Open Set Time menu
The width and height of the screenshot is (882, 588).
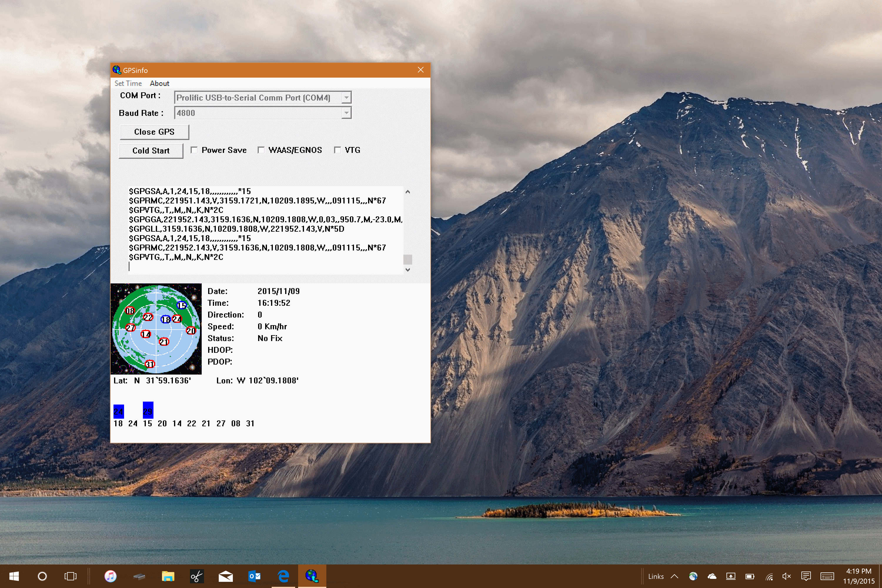click(128, 83)
